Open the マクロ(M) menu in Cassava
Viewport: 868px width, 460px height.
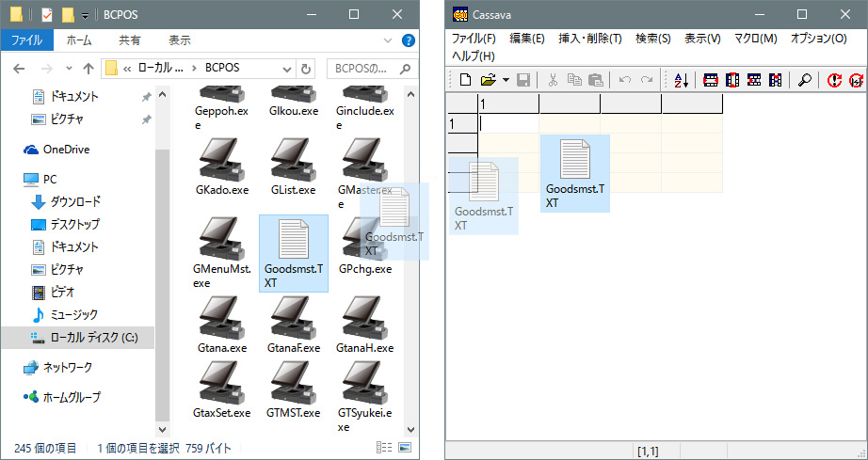point(755,39)
